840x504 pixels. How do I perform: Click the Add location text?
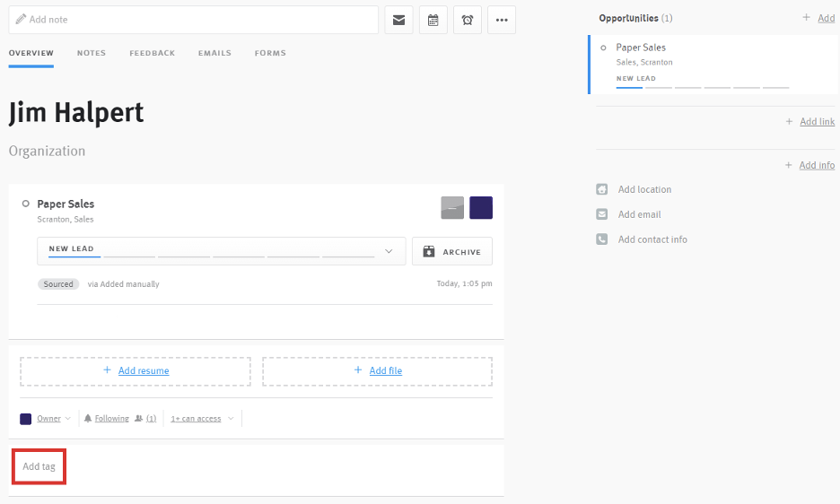pyautogui.click(x=644, y=189)
